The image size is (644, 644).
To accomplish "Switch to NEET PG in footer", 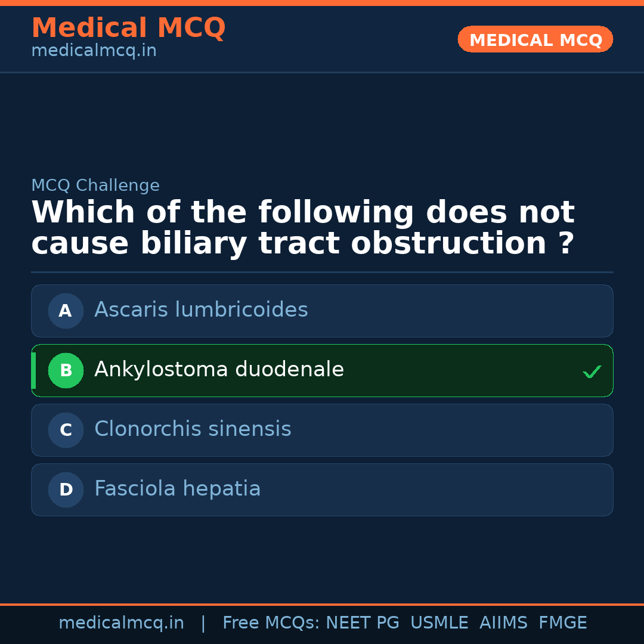I will (362, 622).
